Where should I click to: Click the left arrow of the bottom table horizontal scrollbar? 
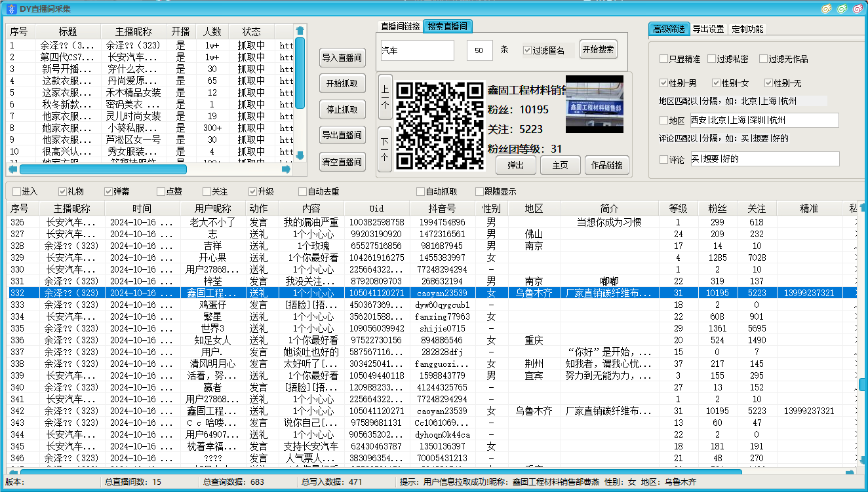(x=12, y=472)
